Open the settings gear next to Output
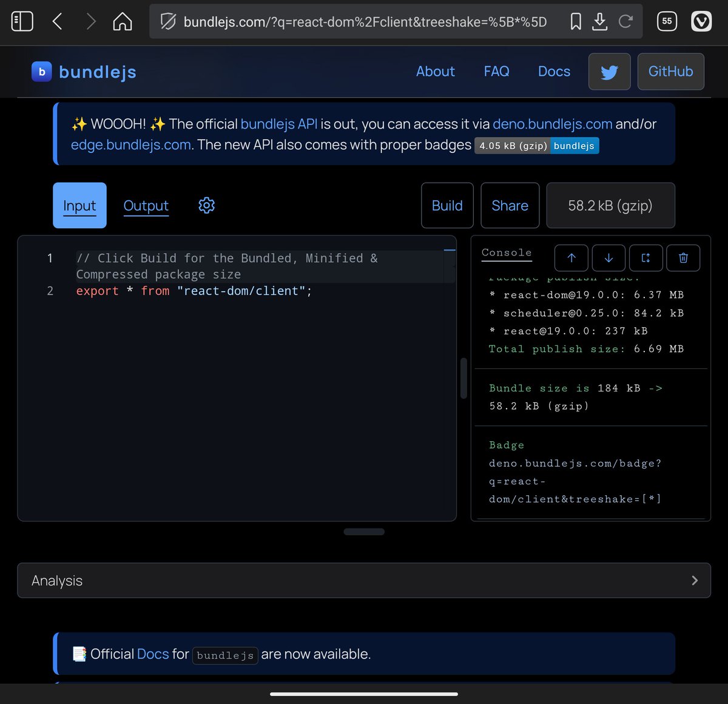728x704 pixels. click(206, 205)
